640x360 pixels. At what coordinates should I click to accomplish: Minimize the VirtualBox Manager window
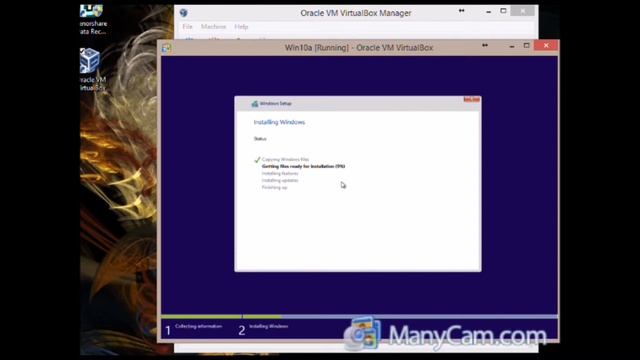pyautogui.click(x=489, y=12)
